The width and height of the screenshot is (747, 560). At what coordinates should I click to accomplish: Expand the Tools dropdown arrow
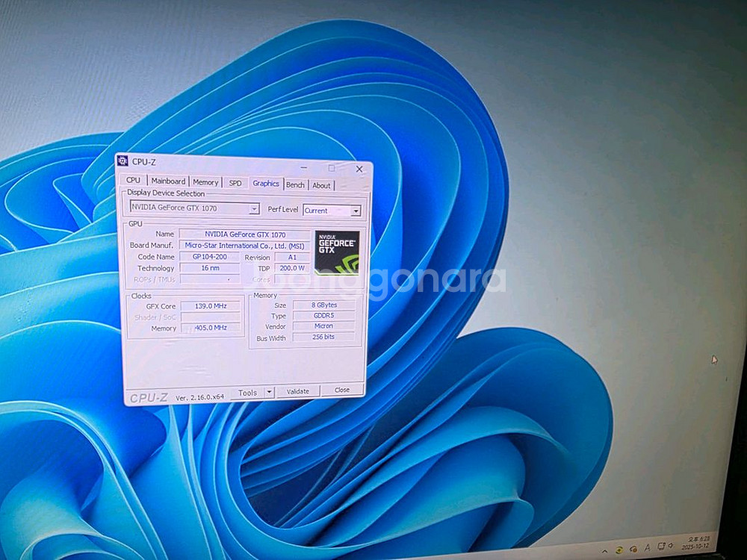pos(269,392)
